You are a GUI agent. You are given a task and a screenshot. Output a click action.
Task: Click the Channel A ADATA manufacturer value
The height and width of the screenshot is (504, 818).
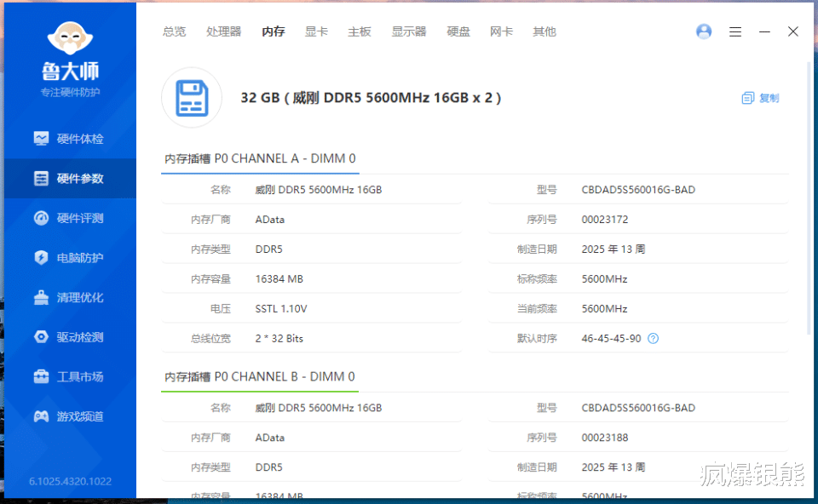click(270, 220)
